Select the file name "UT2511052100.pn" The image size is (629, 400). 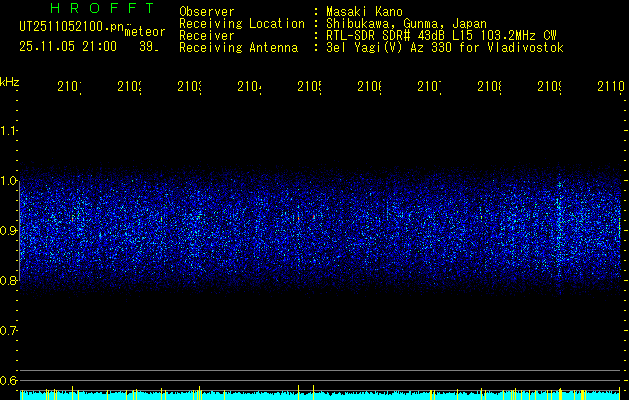click(71, 27)
